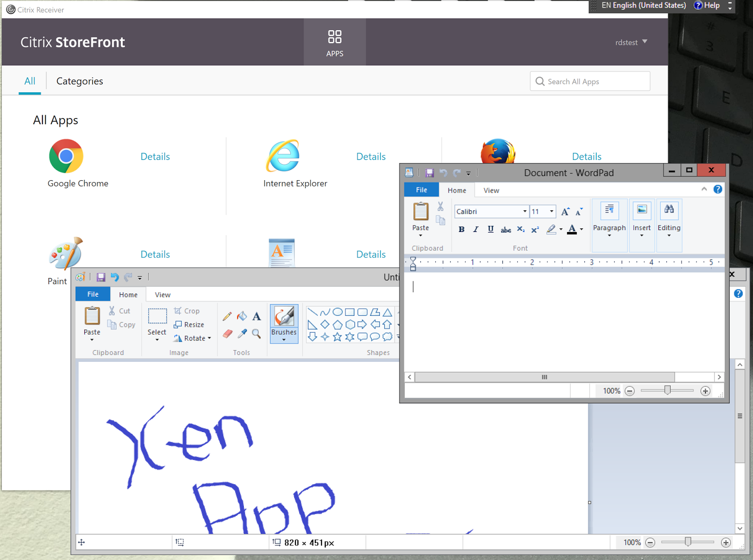The image size is (753, 560).
Task: Open the Select dropdown in Paint
Action: click(x=157, y=336)
